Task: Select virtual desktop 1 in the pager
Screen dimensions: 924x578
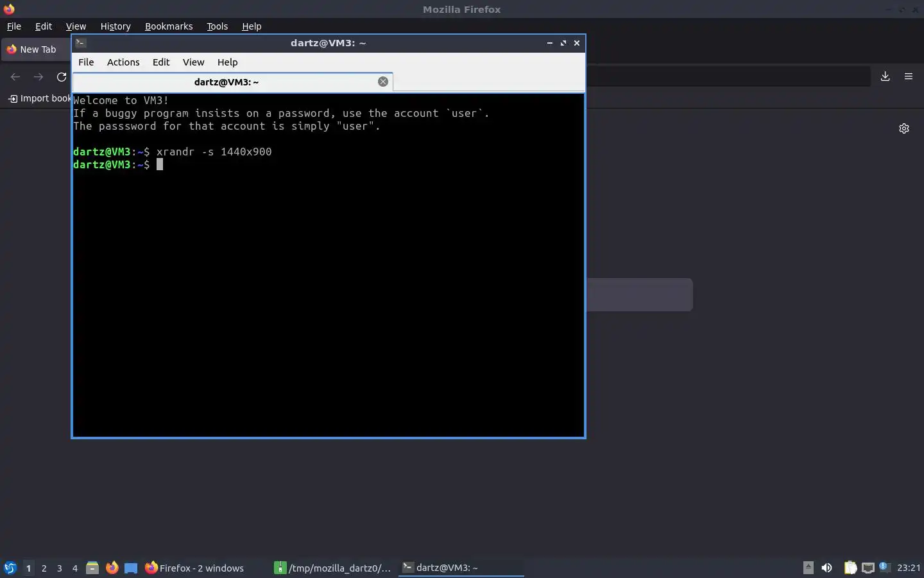Action: (x=28, y=568)
